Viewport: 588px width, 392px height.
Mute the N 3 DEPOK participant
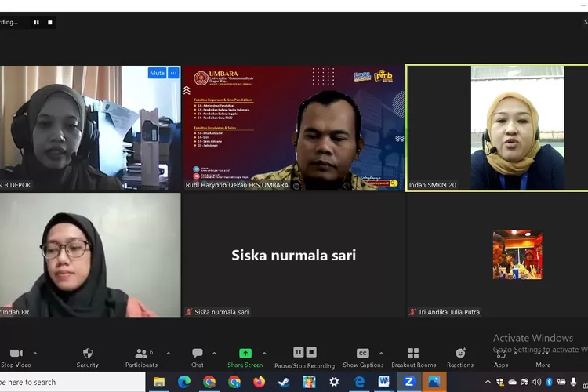coord(157,73)
